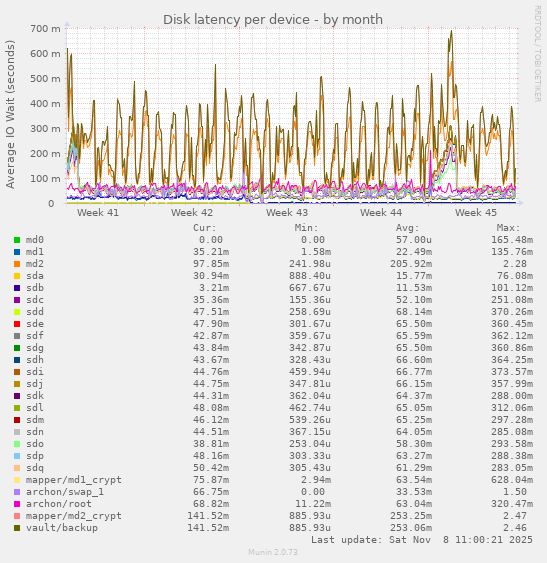Image resolution: width=547 pixels, height=563 pixels.
Task: Select the sdl legend label
Action: 35,408
